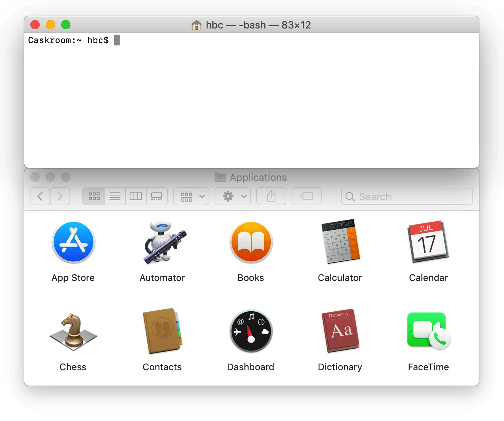
Task: Minimize the Terminal window with yellow button
Action: (x=50, y=25)
